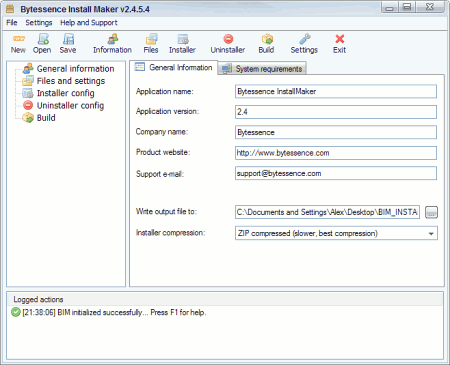Viewport: 450px width, 365px height.
Task: Click the New project toolbar icon
Action: tap(18, 44)
